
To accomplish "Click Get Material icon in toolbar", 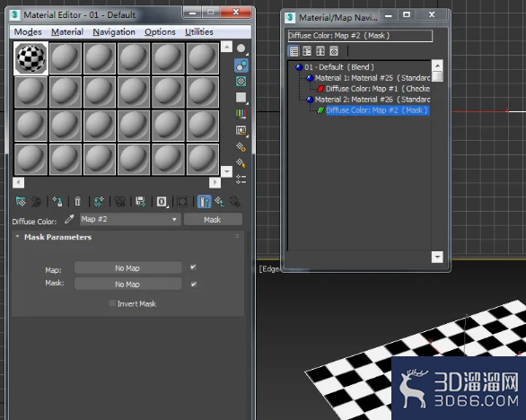I will pyautogui.click(x=21, y=202).
